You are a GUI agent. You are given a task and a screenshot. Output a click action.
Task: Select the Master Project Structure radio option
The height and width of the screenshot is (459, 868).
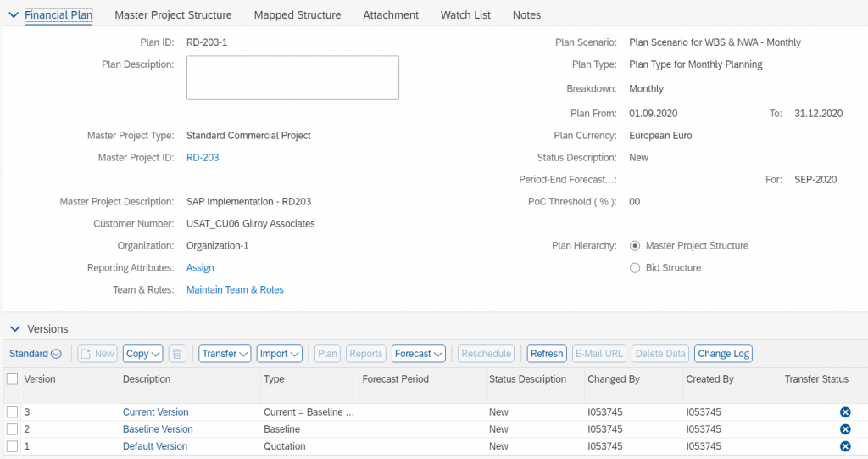(x=635, y=245)
